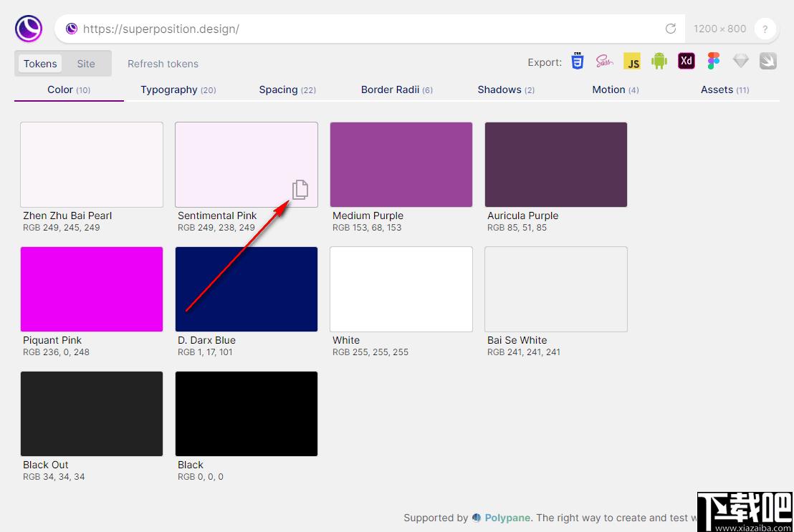Image resolution: width=794 pixels, height=532 pixels.
Task: Copy the Sentimental Pink color value
Action: 300,189
